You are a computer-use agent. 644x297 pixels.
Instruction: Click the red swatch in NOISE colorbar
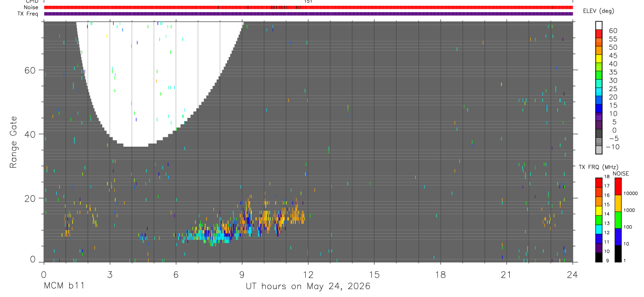618,186
